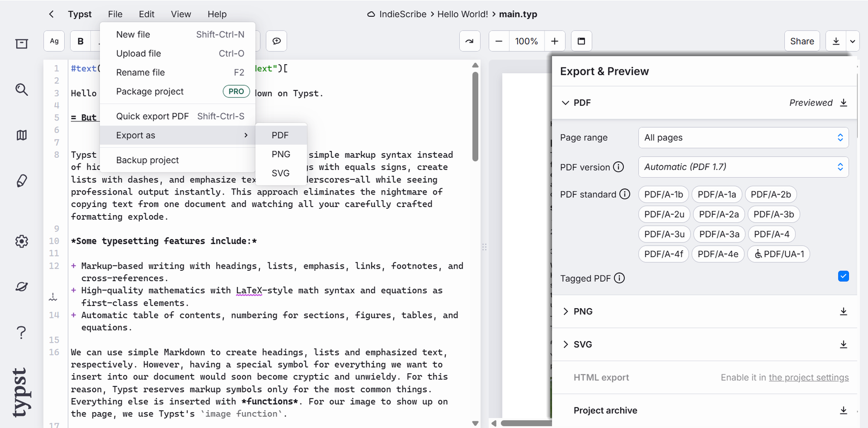Open the View menu
The image size is (868, 428).
(x=181, y=14)
